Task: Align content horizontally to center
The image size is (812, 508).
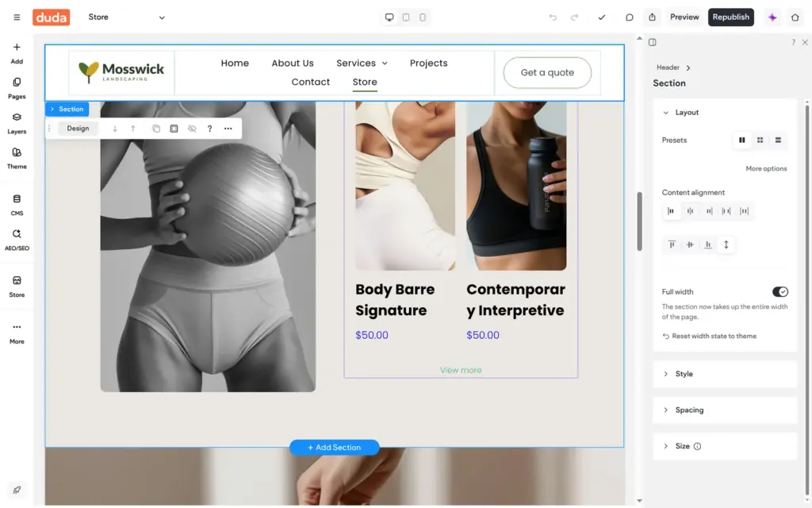Action: 690,211
